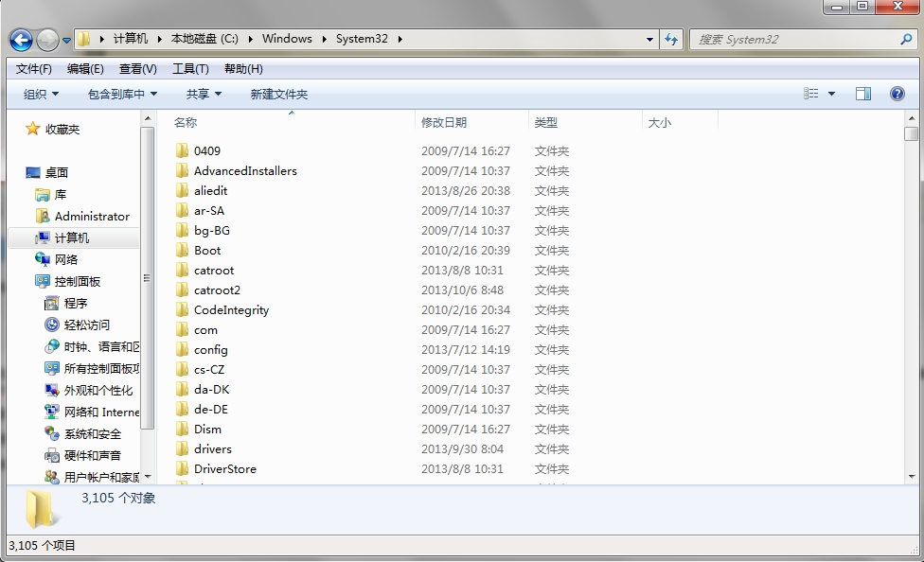Image resolution: width=924 pixels, height=562 pixels.
Task: Click the Back navigation arrow button
Action: 22,40
